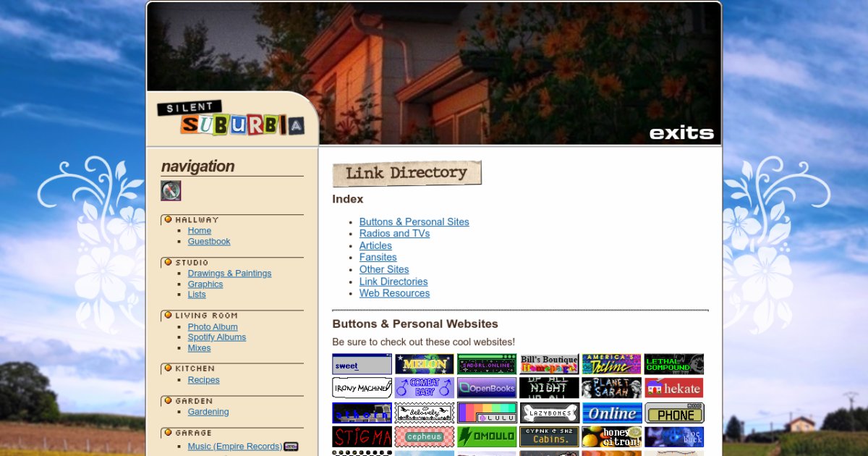The height and width of the screenshot is (456, 868).
Task: Visit the Irony Machine badge
Action: [x=362, y=388]
